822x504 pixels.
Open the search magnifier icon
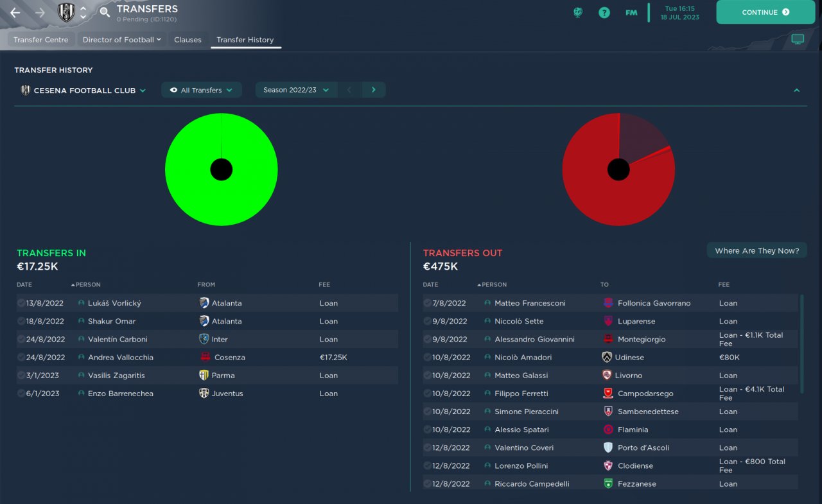(x=105, y=13)
